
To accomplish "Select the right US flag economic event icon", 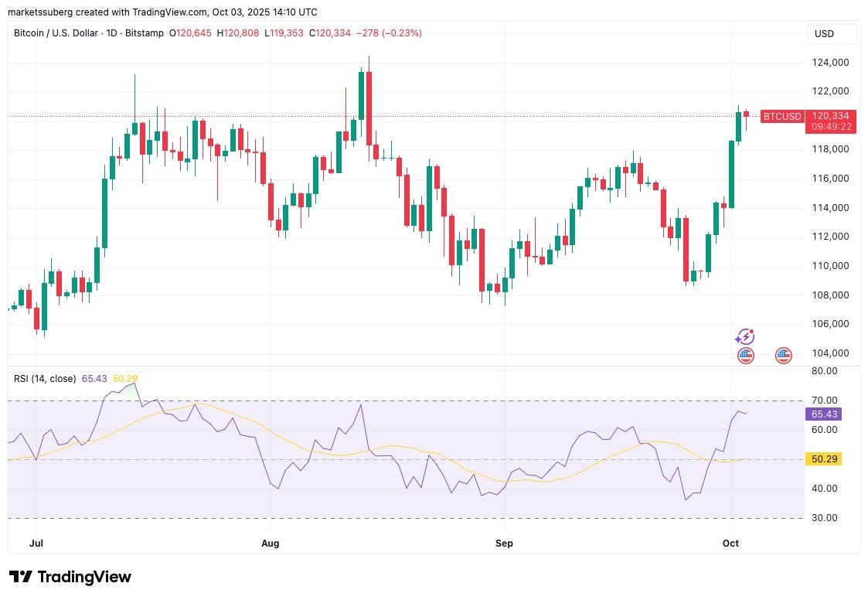I will 783,355.
